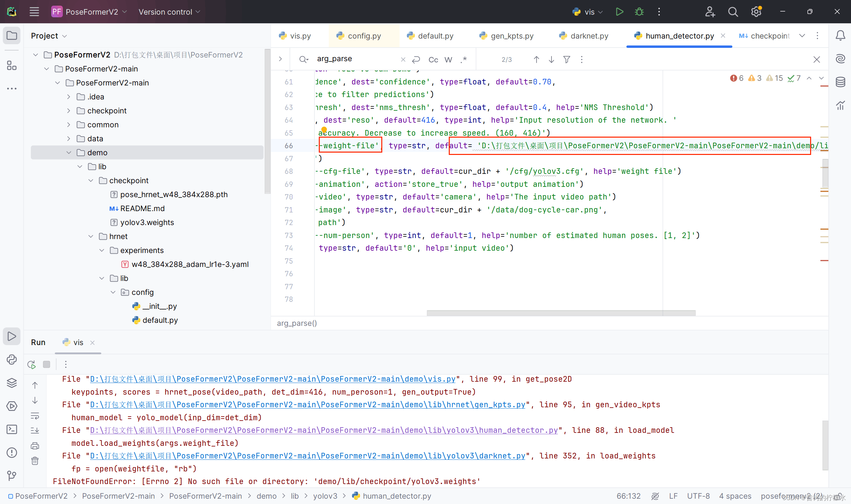Viewport: 851px width, 504px height.
Task: Click the arg_parse search input field
Action: (x=357, y=59)
